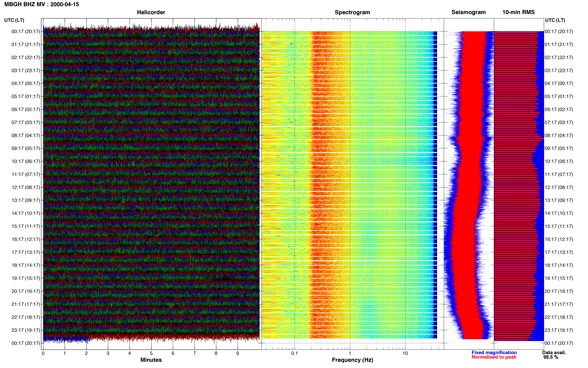Image resolution: width=588 pixels, height=368 pixels.
Task: Click the left 'UTC (LT)' axis label
Action: tap(14, 20)
